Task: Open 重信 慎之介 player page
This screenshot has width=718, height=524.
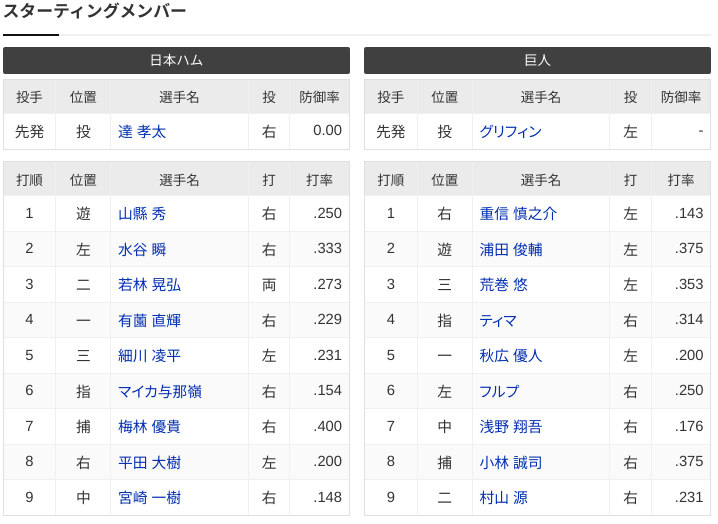Action: pos(518,214)
